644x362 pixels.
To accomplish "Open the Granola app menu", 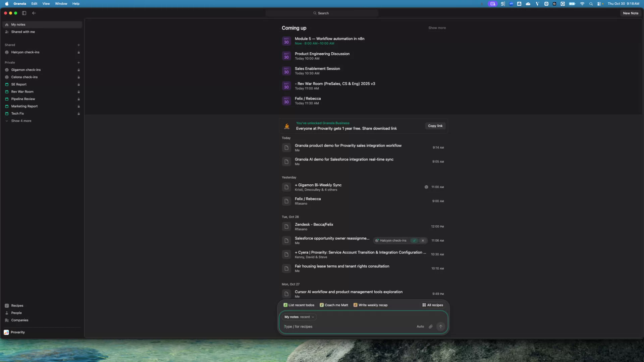I will pos(19,4).
